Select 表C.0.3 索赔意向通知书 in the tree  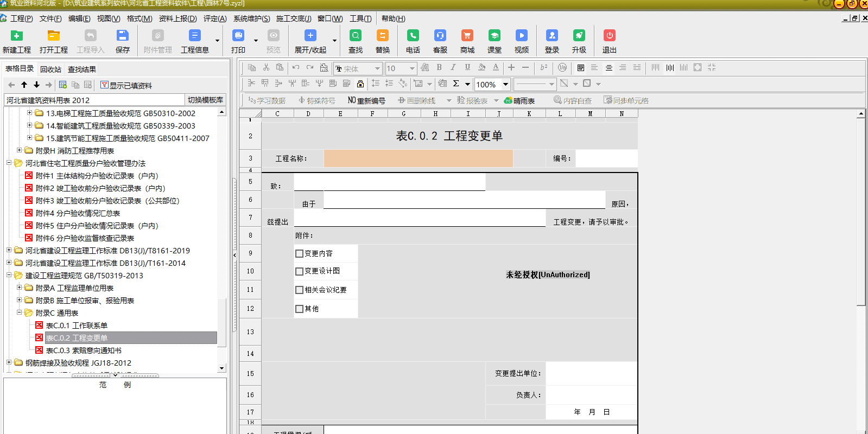(x=84, y=350)
